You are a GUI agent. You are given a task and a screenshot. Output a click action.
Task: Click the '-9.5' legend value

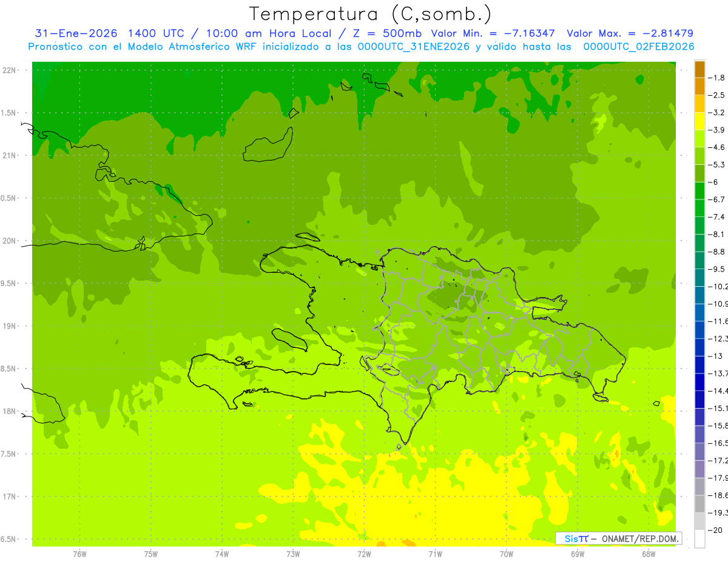coord(717,269)
